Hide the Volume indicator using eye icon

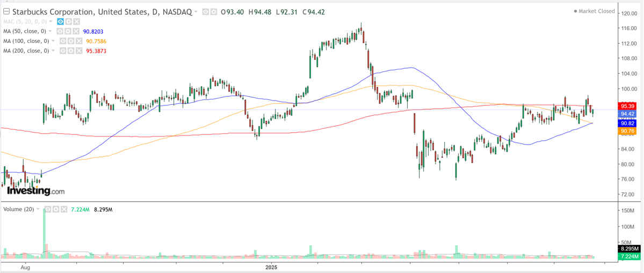[48, 209]
